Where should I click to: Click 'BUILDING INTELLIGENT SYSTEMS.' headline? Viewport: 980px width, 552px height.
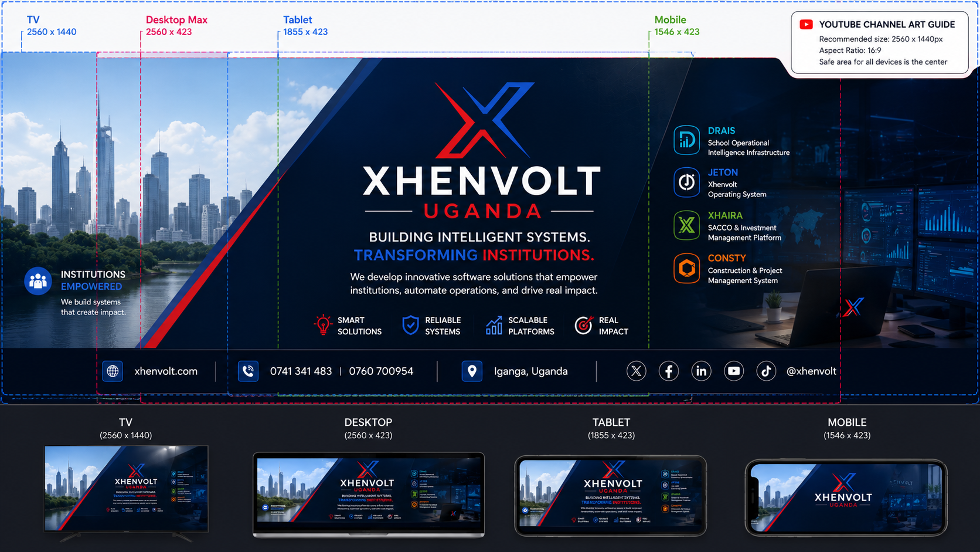[479, 237]
